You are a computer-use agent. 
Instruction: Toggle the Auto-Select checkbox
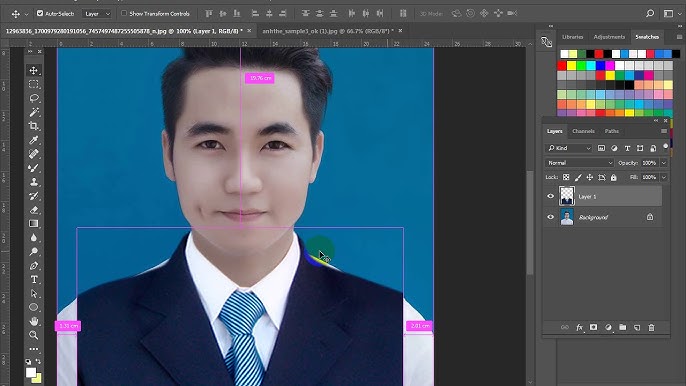(40, 14)
